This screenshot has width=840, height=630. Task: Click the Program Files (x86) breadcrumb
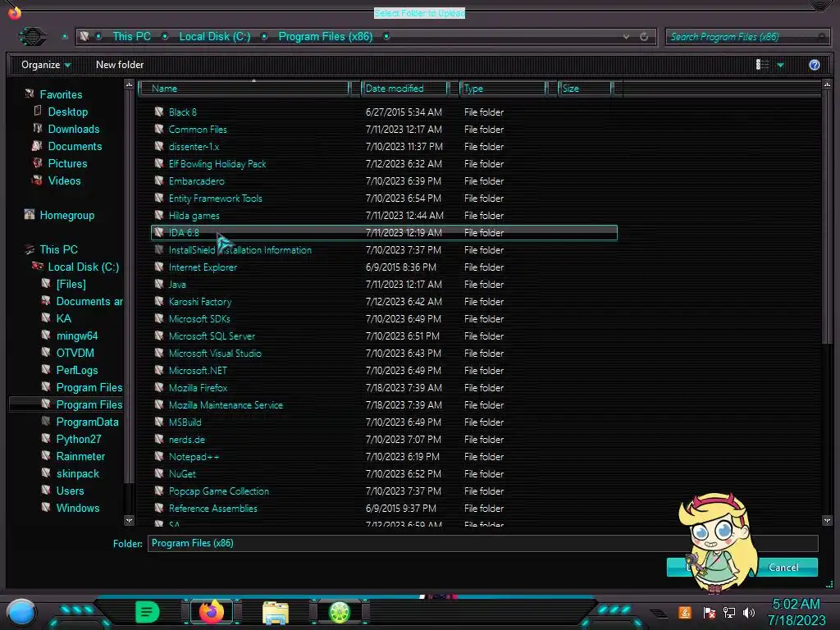click(325, 36)
